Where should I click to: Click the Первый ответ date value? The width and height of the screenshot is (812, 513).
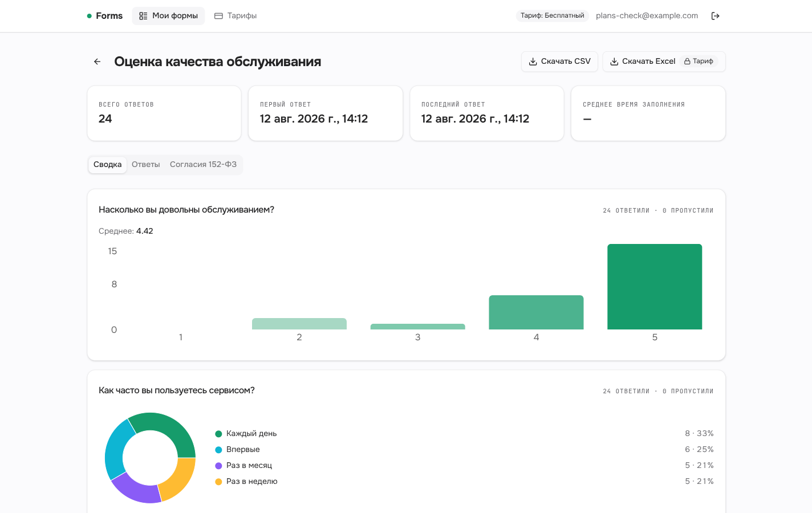click(314, 119)
